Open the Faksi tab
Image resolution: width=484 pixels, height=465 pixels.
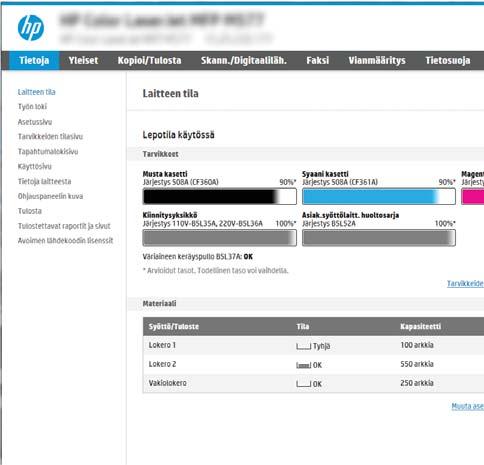click(x=318, y=60)
